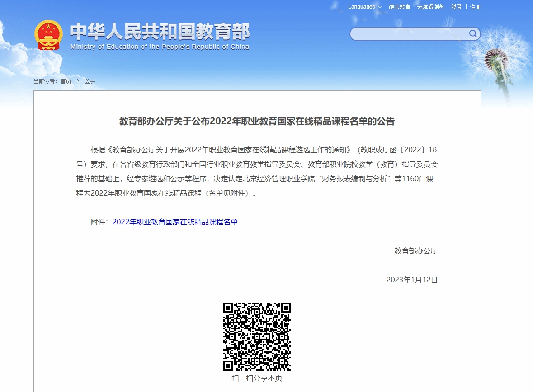Click the national emblem logo
Screen dimensions: 533x392
coord(48,35)
